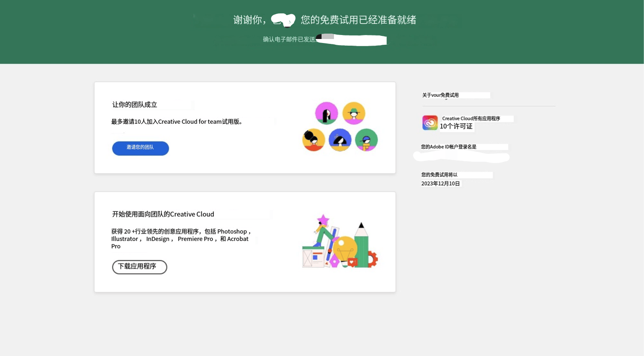The width and height of the screenshot is (644, 356).
Task: Click the creative tools pencil and lightbulb illustration
Action: pyautogui.click(x=340, y=241)
